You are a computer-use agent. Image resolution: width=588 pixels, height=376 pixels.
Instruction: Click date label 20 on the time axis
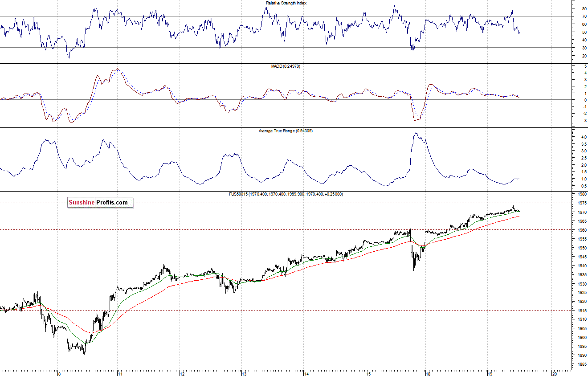click(x=554, y=373)
